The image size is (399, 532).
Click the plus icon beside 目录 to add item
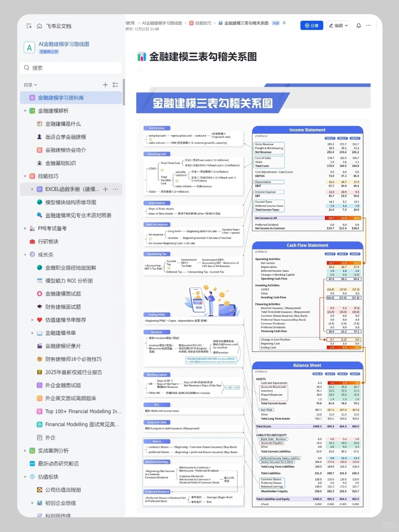click(x=105, y=85)
